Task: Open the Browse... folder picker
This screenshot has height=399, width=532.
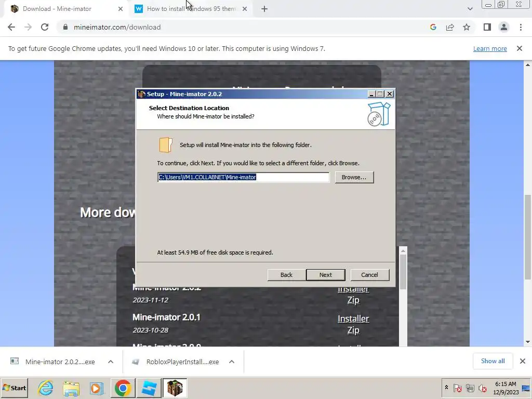Action: click(354, 177)
